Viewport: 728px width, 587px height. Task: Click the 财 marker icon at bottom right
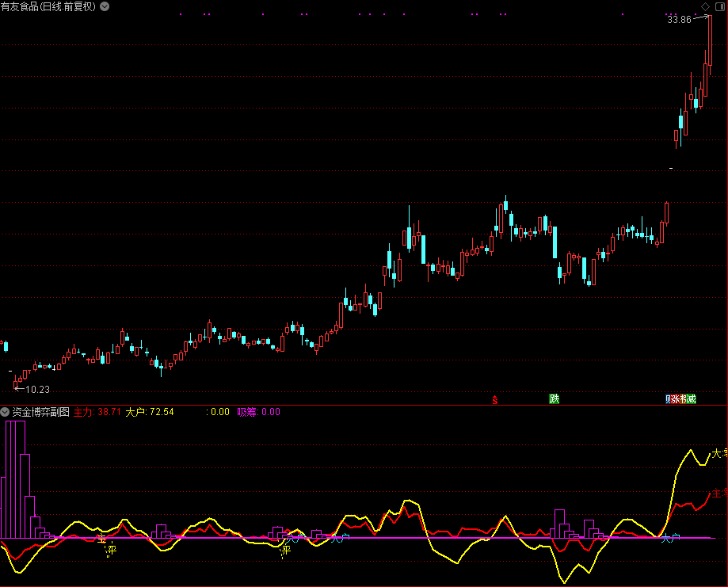669,398
